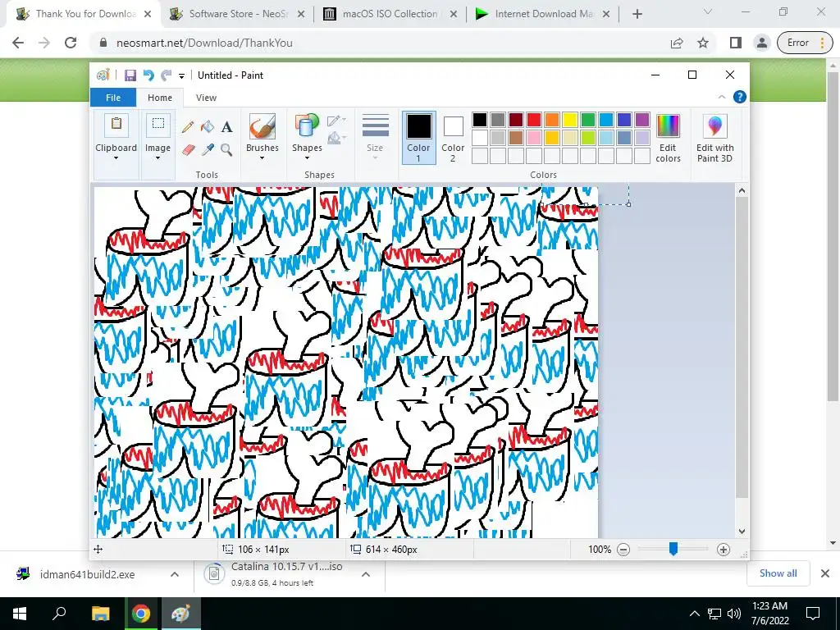
Task: Open the Shapes gallery icon
Action: pyautogui.click(x=307, y=126)
